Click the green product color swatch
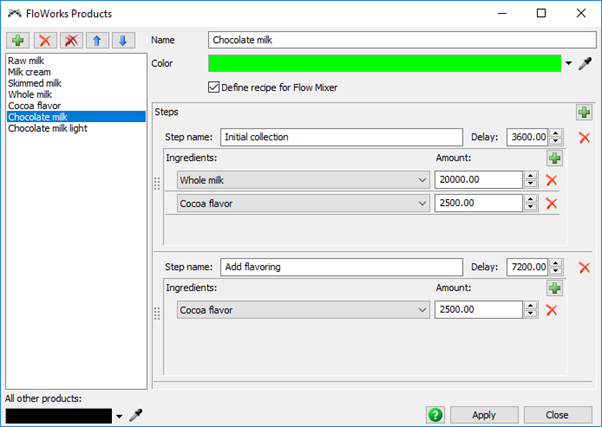 coord(384,63)
